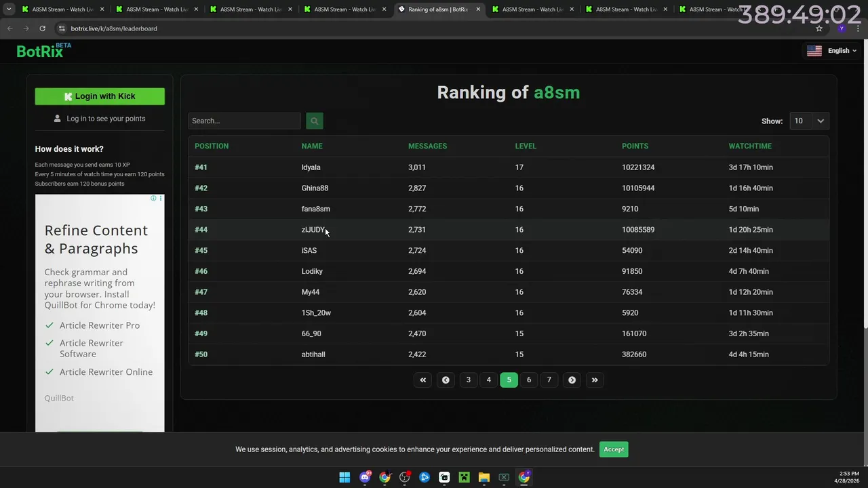Click Log in to see your points

(x=100, y=119)
